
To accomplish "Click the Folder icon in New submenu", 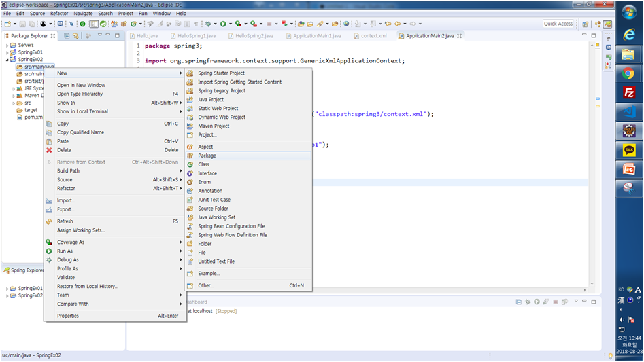I will (x=190, y=244).
